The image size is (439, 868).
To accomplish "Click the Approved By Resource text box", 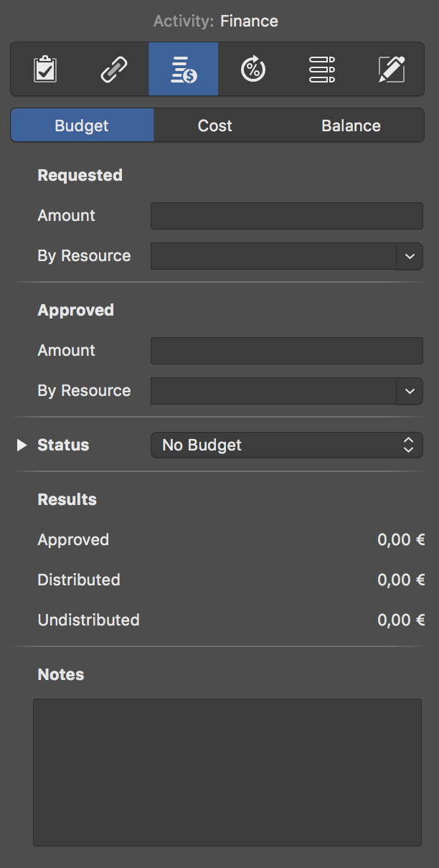I will (x=273, y=391).
